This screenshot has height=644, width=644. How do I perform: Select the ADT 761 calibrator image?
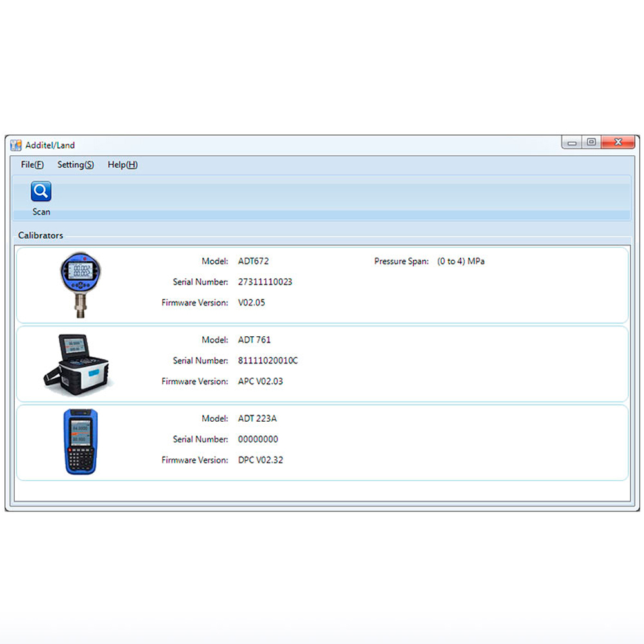[77, 365]
